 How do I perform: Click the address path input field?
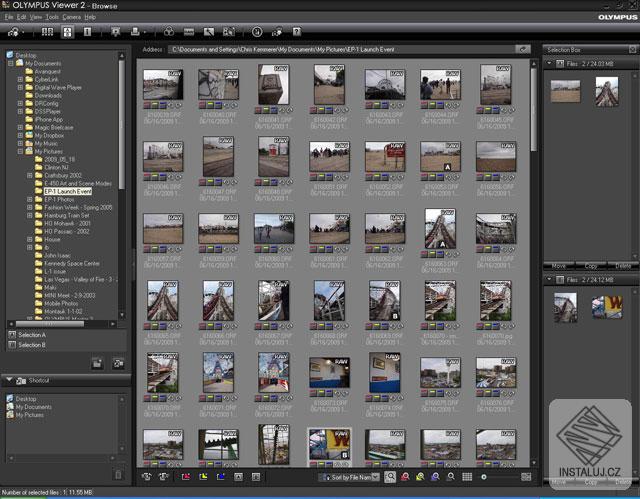[340, 49]
